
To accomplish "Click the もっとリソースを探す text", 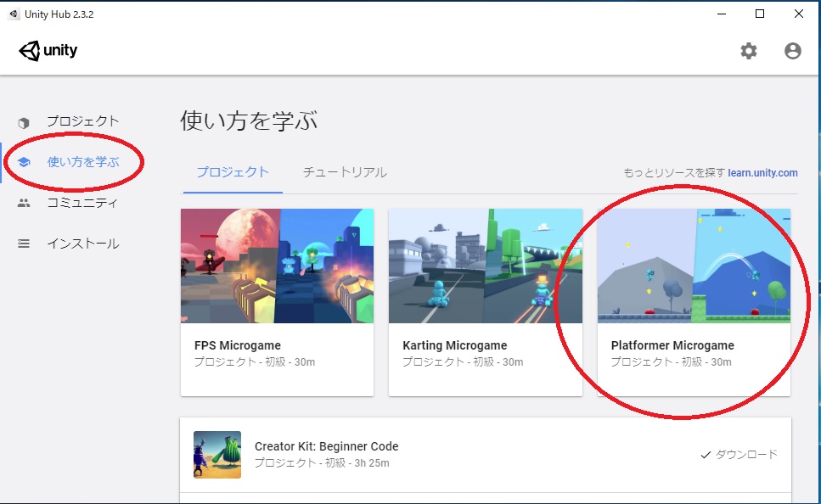I will point(674,173).
